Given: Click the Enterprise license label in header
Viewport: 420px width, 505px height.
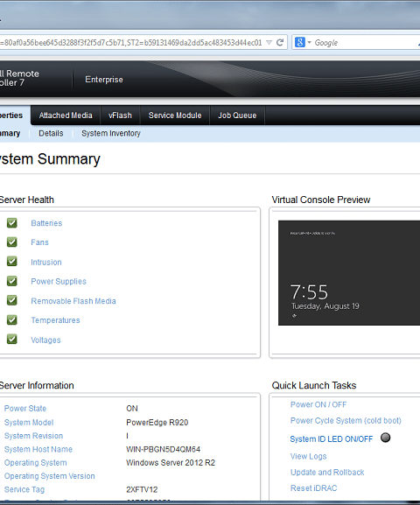Looking at the screenshot, I should pyautogui.click(x=104, y=80).
